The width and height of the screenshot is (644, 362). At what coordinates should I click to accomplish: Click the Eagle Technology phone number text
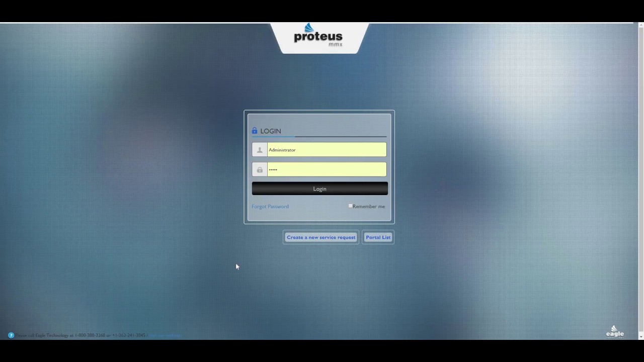tap(80, 335)
